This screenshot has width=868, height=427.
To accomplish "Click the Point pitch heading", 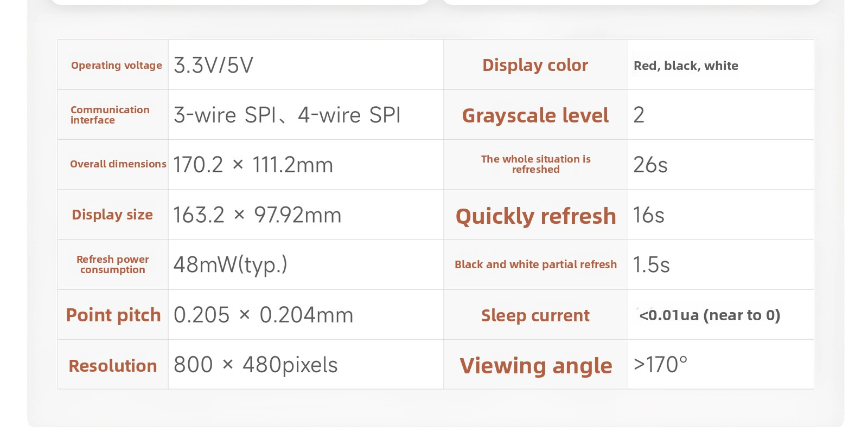I will pos(113,315).
